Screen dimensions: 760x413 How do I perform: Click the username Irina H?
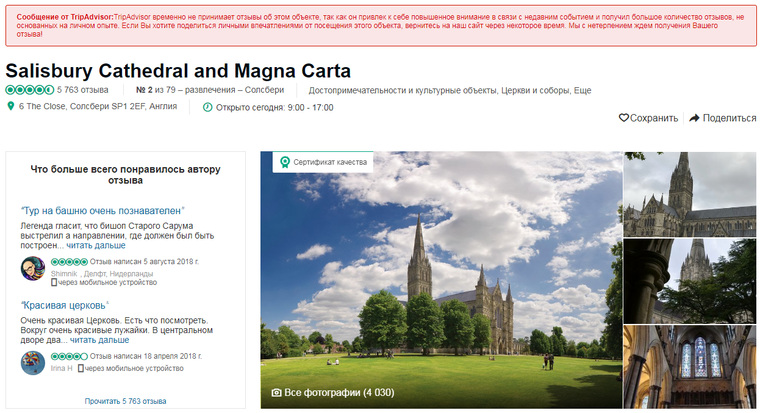pos(62,368)
